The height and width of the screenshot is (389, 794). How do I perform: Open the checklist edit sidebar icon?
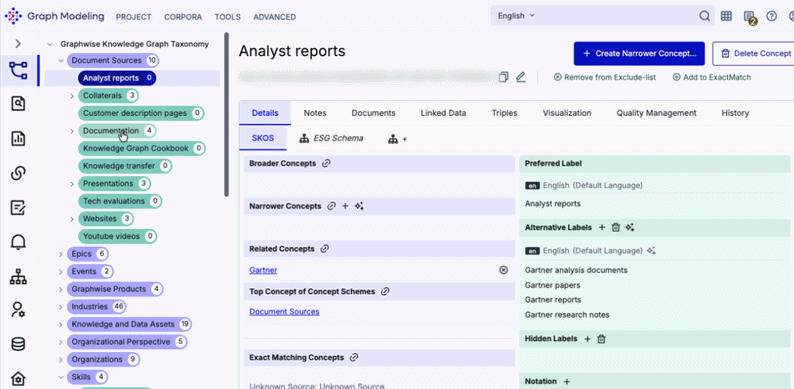(x=18, y=207)
